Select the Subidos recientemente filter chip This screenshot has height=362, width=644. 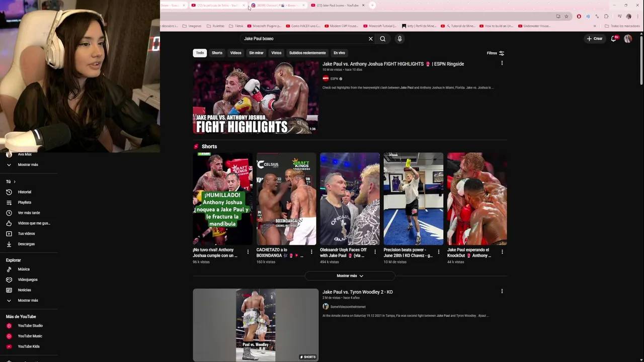307,53
